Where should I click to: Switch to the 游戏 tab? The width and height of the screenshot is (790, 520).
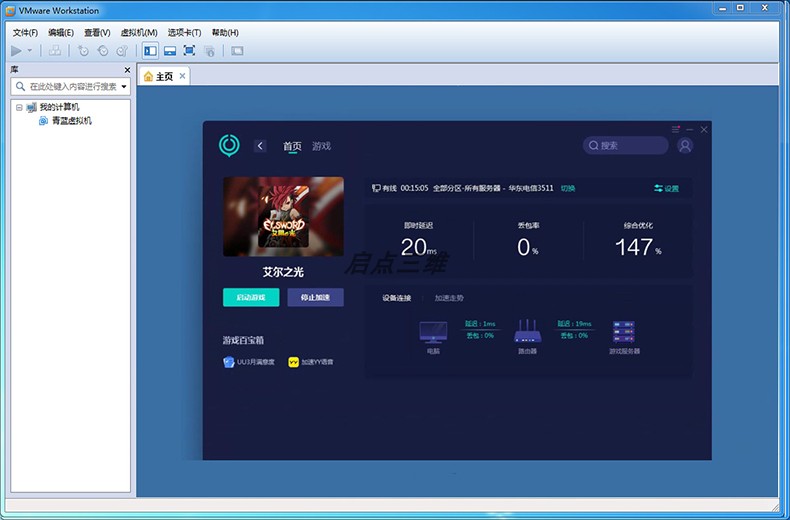[x=321, y=146]
